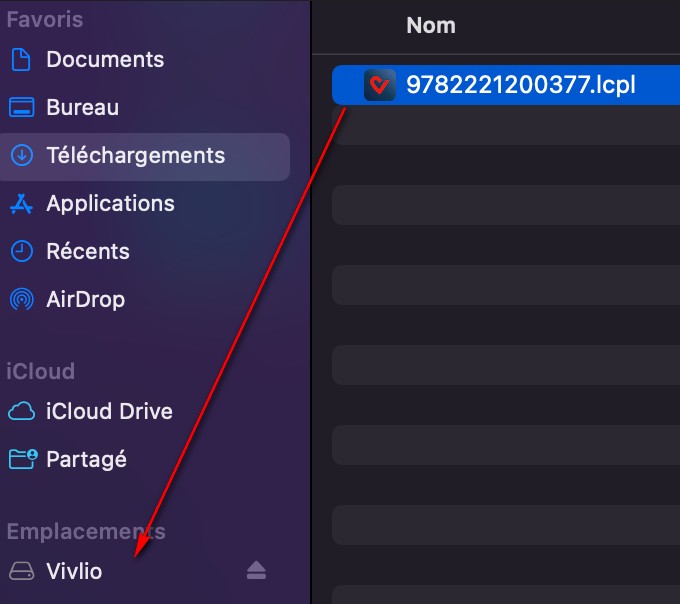
Task: Select the 9782221200377.lcpl file name
Action: [x=520, y=86]
